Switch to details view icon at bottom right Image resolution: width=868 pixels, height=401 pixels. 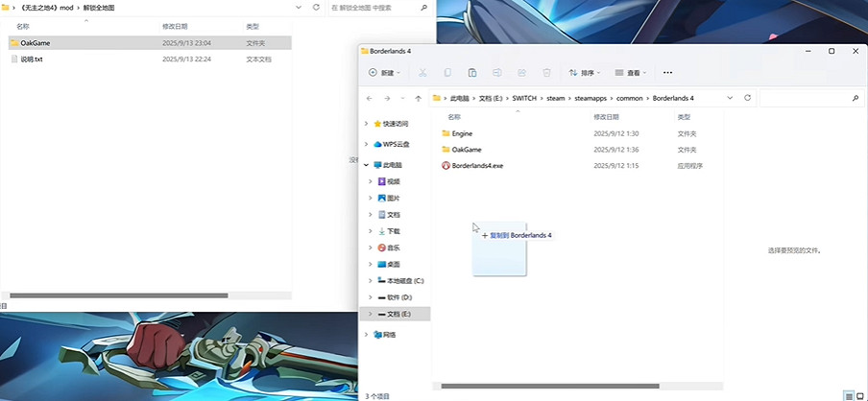[x=849, y=395]
